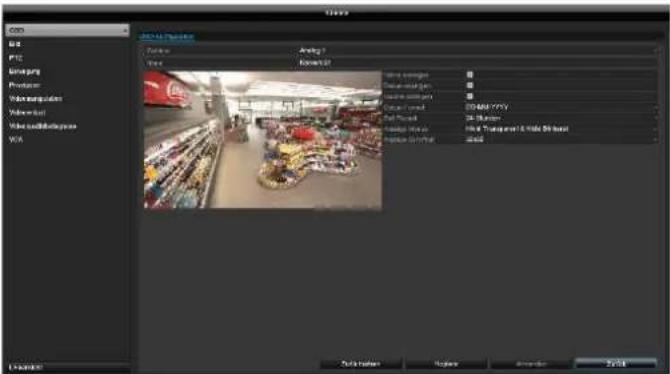This screenshot has height=374, width=670.
Task: Select OSD in the left menu
Action: coord(67,30)
